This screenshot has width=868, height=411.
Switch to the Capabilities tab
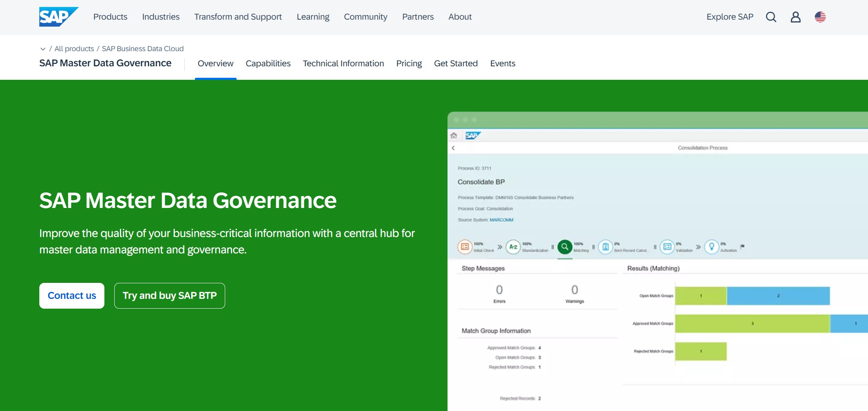[268, 63]
